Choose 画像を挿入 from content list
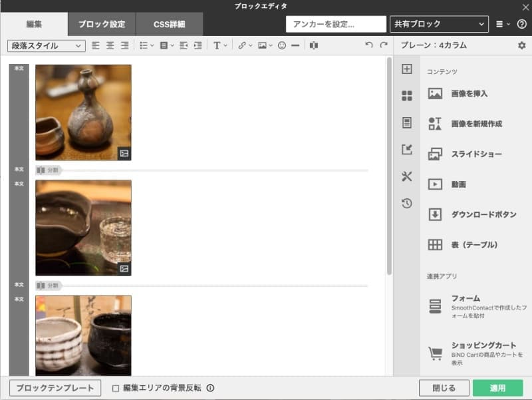 pyautogui.click(x=458, y=94)
